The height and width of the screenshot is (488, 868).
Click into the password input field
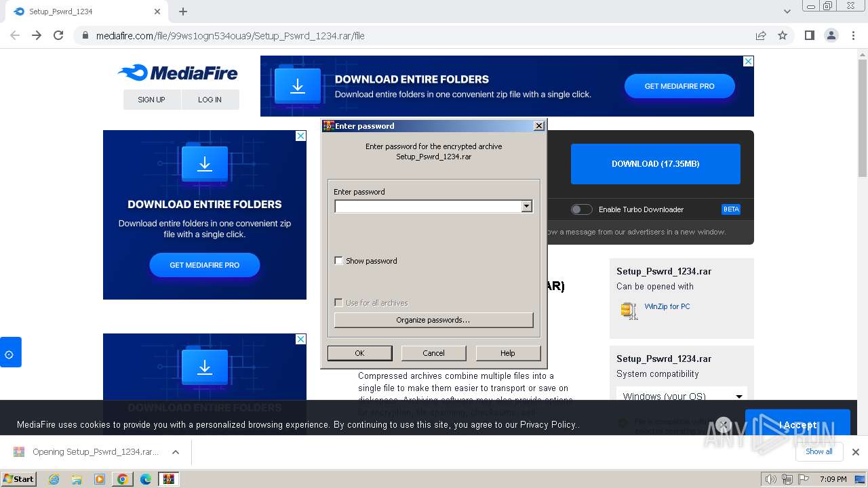click(x=428, y=206)
